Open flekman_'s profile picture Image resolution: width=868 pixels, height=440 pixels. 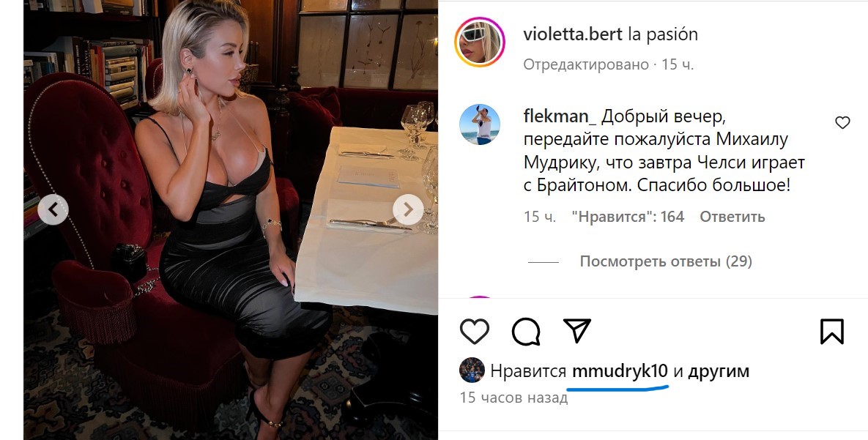[x=479, y=124]
